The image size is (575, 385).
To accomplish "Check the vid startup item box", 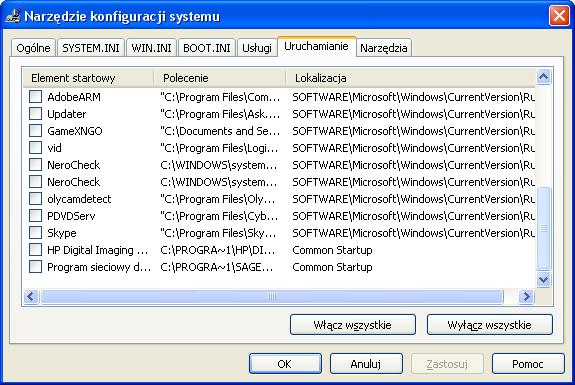I will [35, 148].
